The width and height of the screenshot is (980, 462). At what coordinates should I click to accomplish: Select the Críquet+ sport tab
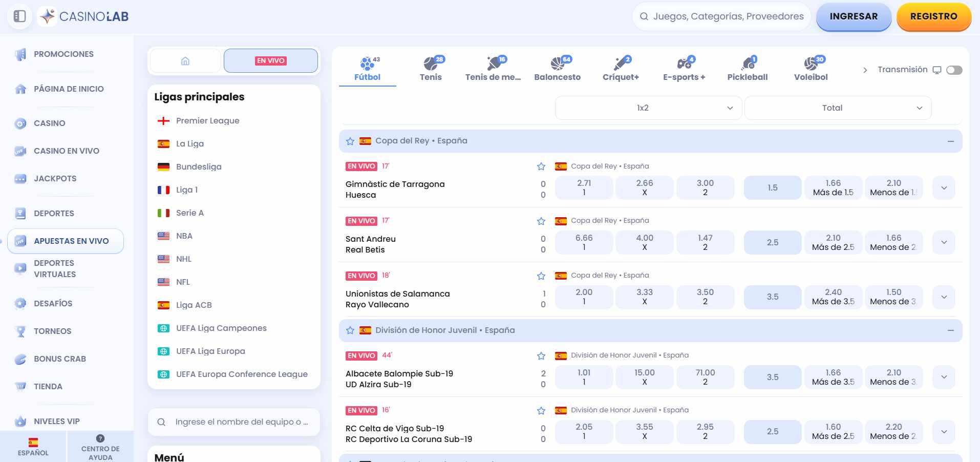coord(621,69)
